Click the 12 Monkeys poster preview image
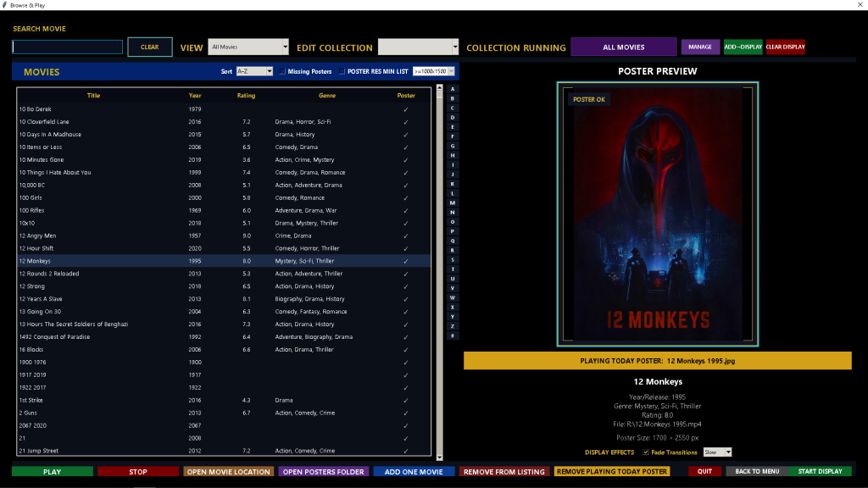 click(658, 213)
